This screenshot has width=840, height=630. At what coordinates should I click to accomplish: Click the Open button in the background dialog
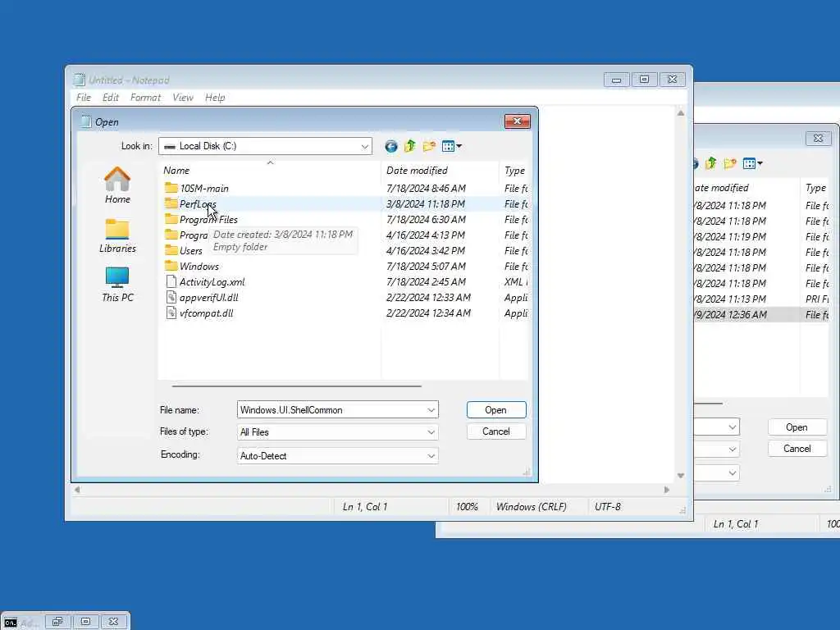coord(797,427)
